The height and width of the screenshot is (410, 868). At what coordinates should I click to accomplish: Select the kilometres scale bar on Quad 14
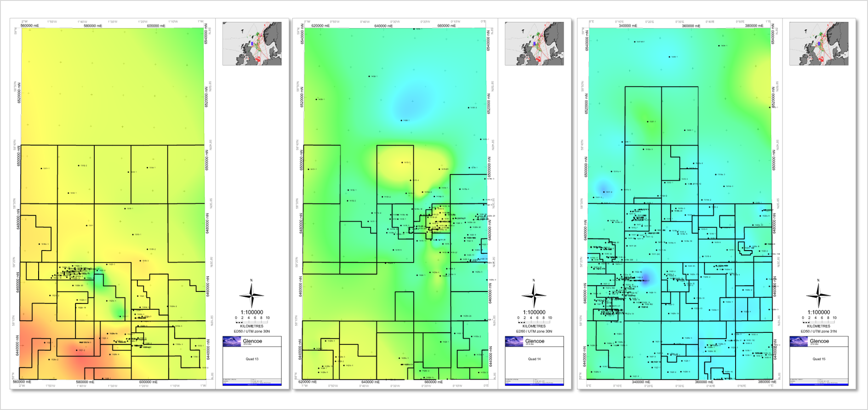[534, 320]
